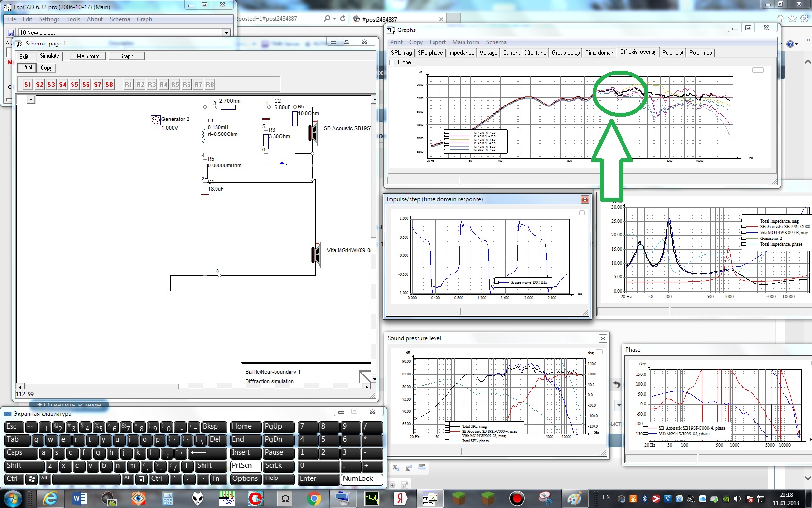Click the browser refresh icon
Viewport: 812px width, 508px height.
pyautogui.click(x=343, y=18)
